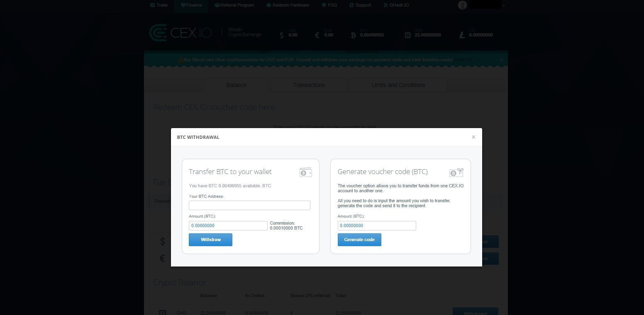Focus the voucher Amount (BTC) field
644x315 pixels.
(377, 225)
